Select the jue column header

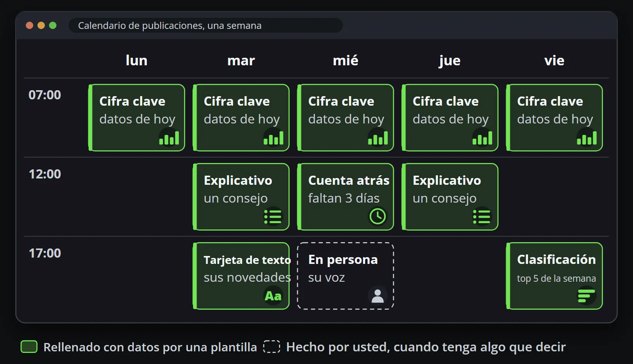pos(450,61)
